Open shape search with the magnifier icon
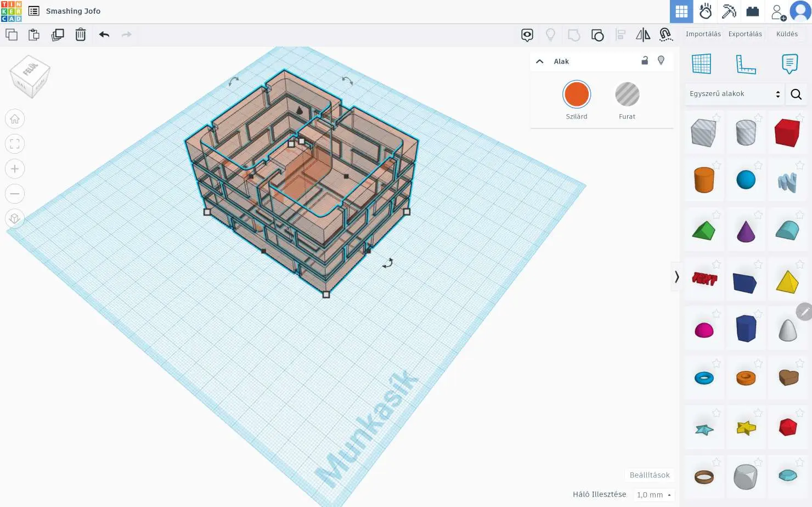Screen dimensions: 812x507 796,94
